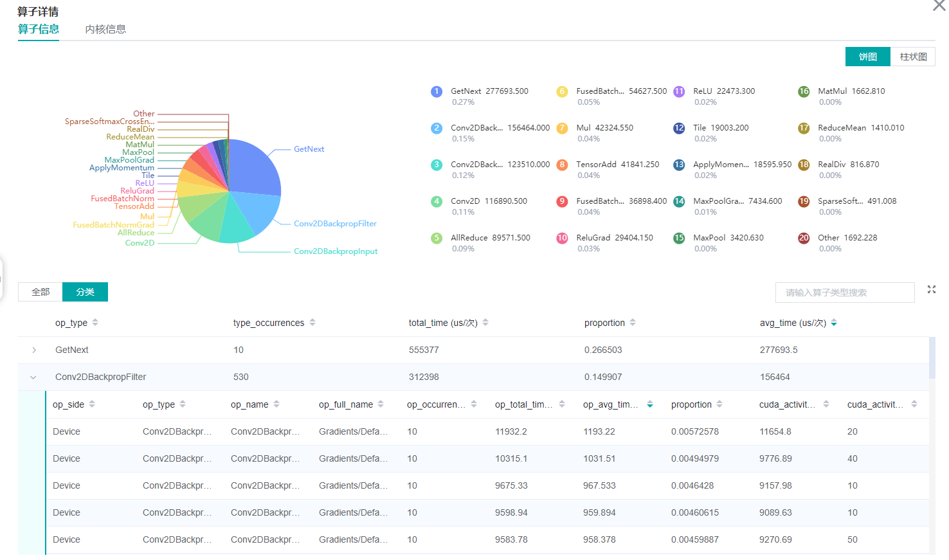Collapse the Conv2DBackpropFilter row
Image resolution: width=949 pixels, height=560 pixels.
[33, 377]
